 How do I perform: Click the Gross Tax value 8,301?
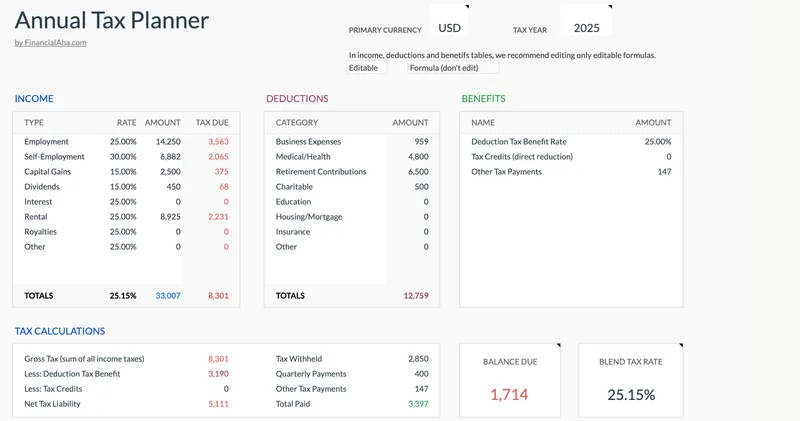point(218,359)
